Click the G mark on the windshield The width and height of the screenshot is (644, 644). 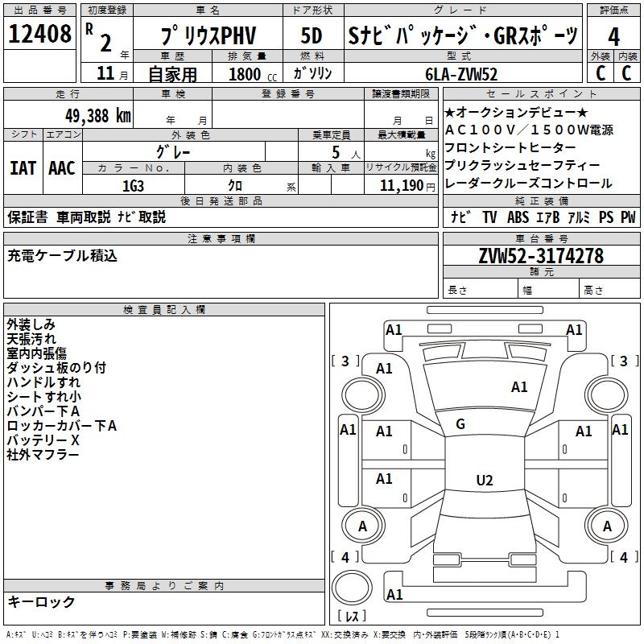(x=460, y=424)
